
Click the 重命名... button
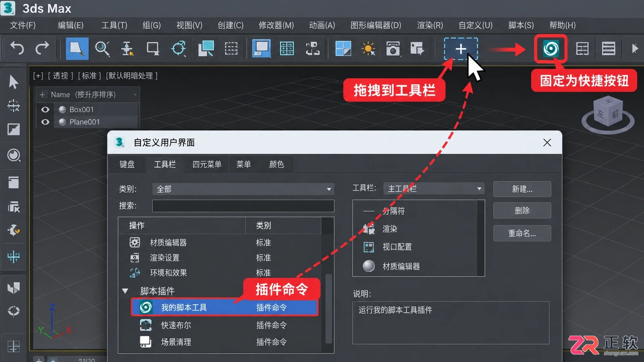pos(522,233)
